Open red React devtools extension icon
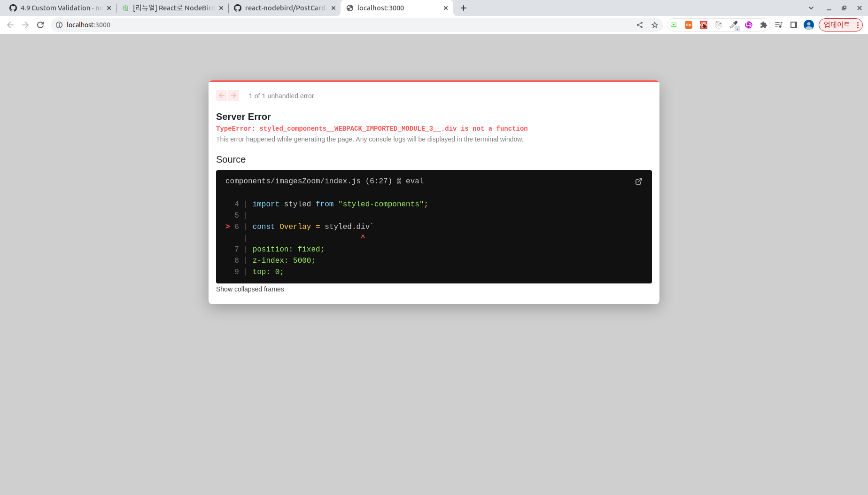The width and height of the screenshot is (868, 495). point(704,25)
